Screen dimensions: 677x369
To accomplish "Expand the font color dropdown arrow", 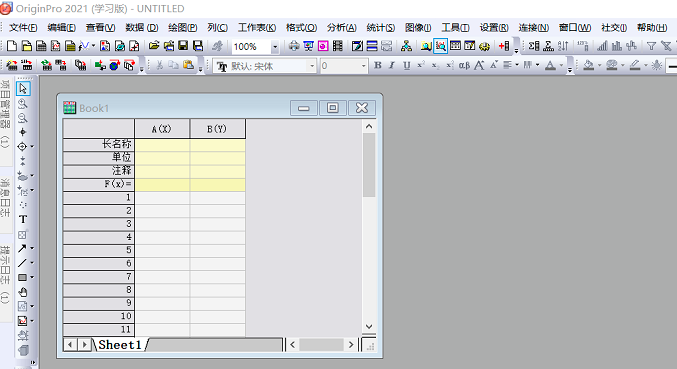I will [x=561, y=65].
